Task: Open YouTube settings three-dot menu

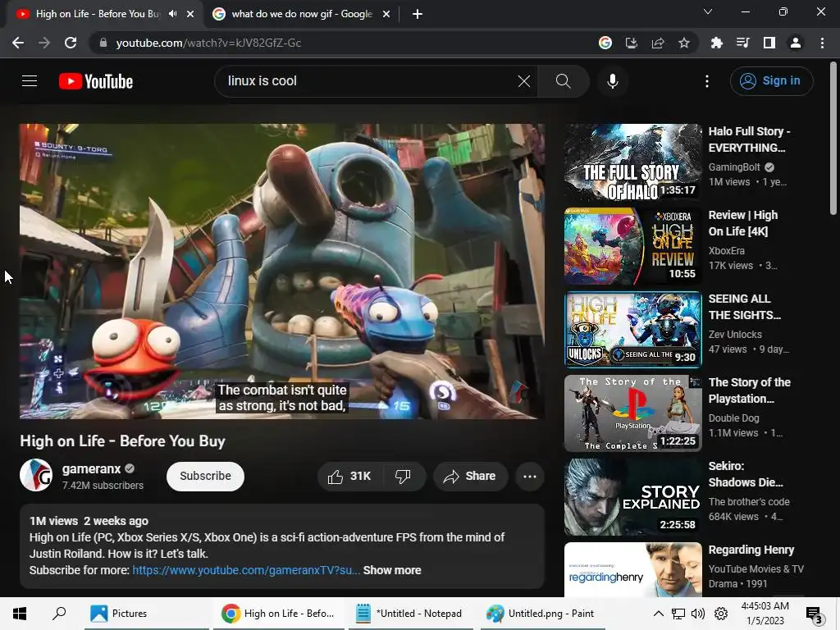Action: point(707,81)
